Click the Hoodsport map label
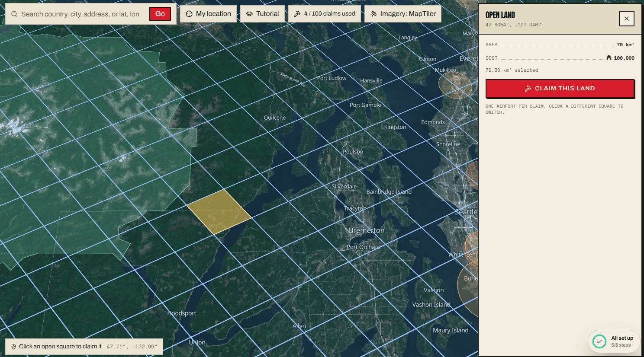 pos(182,313)
